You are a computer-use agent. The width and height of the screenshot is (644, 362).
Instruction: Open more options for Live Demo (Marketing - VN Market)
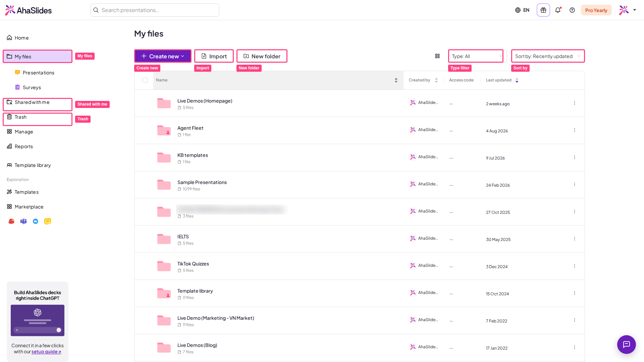574,320
